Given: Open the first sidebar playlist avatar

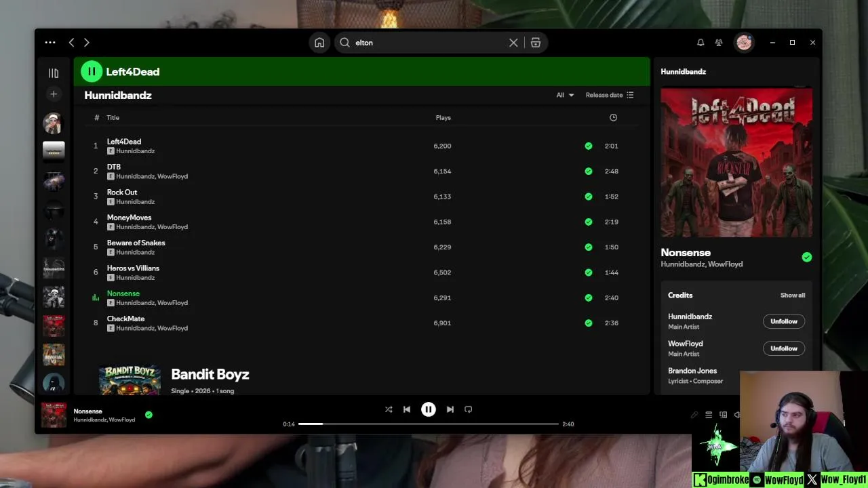Looking at the screenshot, I should (54, 123).
